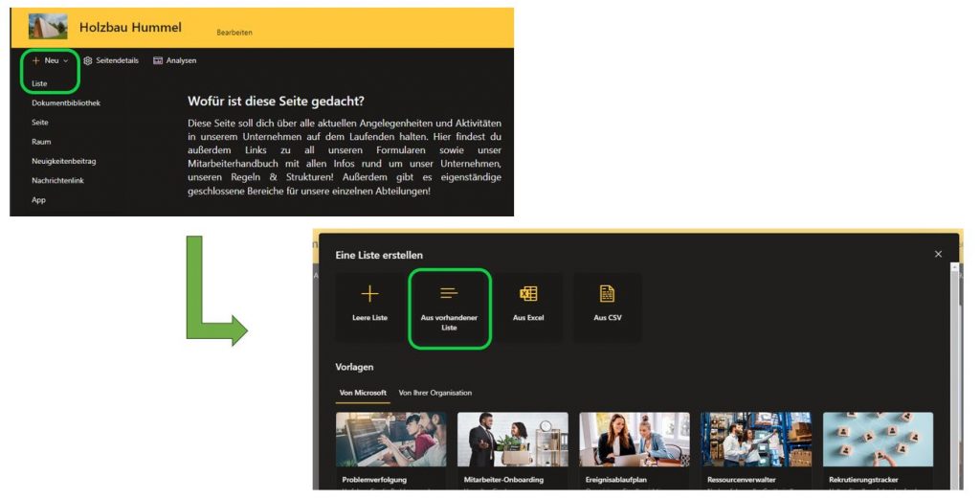Click the Holzbau Hummel site logo
The height and width of the screenshot is (499, 980).
click(48, 27)
